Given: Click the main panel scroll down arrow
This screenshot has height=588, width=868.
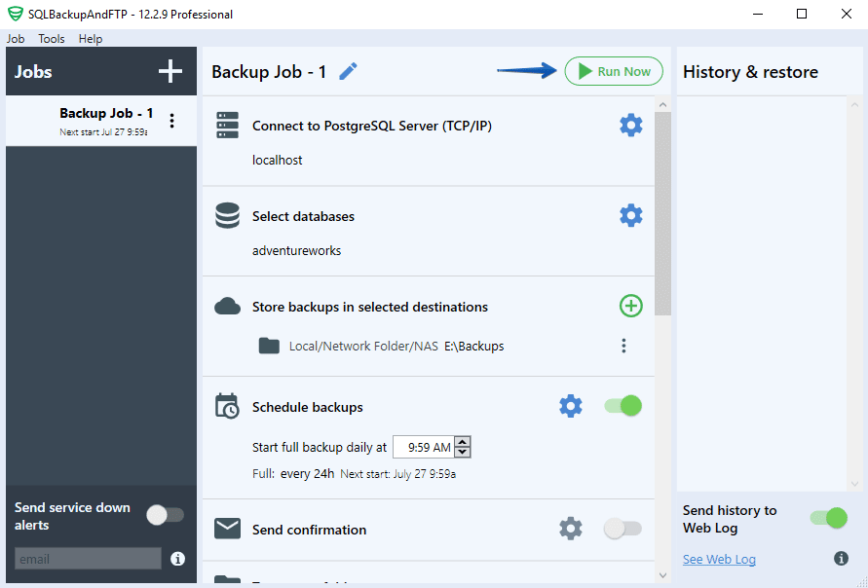Looking at the screenshot, I should click(x=662, y=575).
